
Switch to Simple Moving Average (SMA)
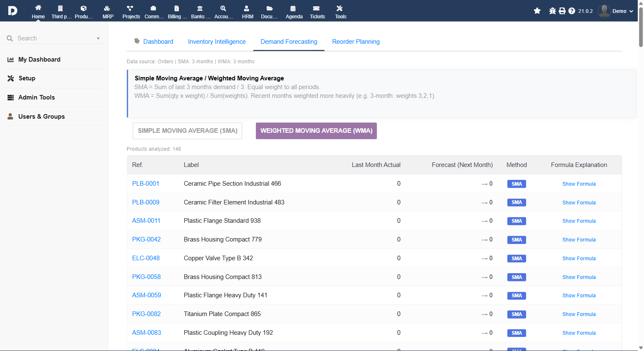(x=187, y=131)
